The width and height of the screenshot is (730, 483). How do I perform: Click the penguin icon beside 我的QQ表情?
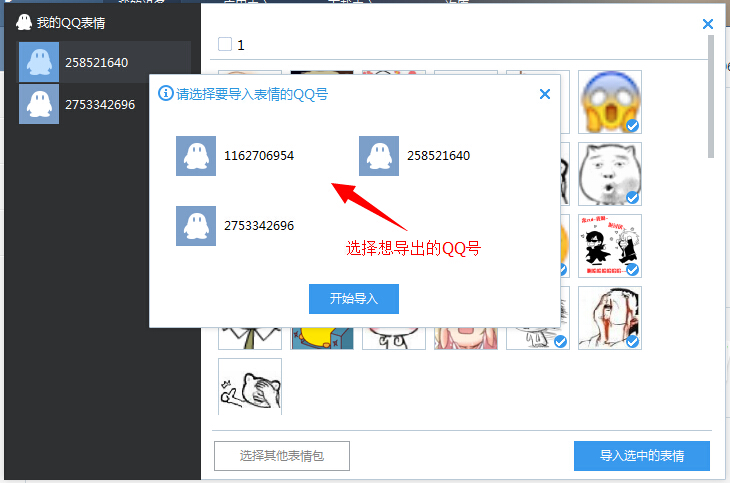[x=23, y=22]
